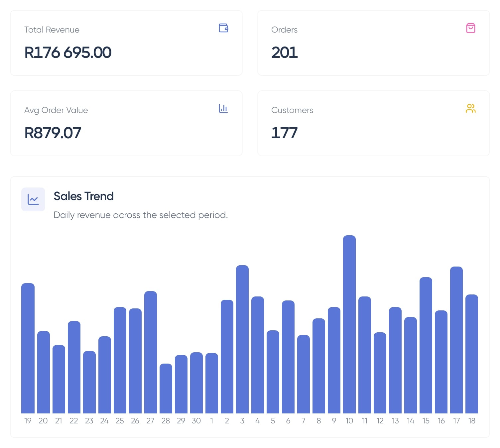Click the x-axis label 14
This screenshot has height=448, width=500.
pyautogui.click(x=411, y=421)
